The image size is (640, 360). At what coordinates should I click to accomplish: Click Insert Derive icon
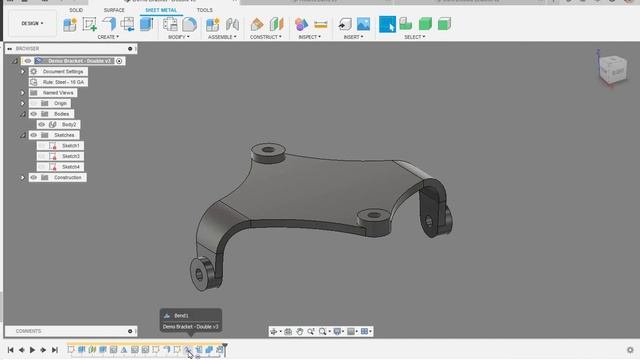tap(345, 24)
